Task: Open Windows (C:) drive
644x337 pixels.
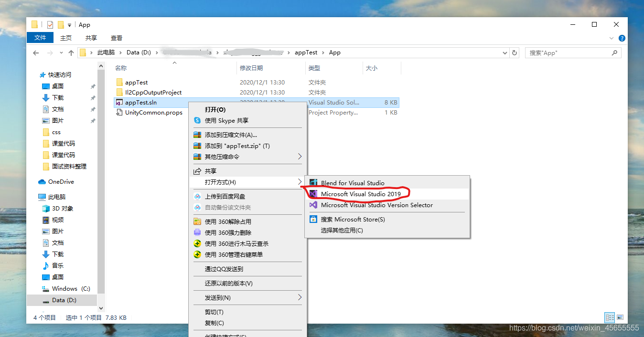Action: (71, 288)
